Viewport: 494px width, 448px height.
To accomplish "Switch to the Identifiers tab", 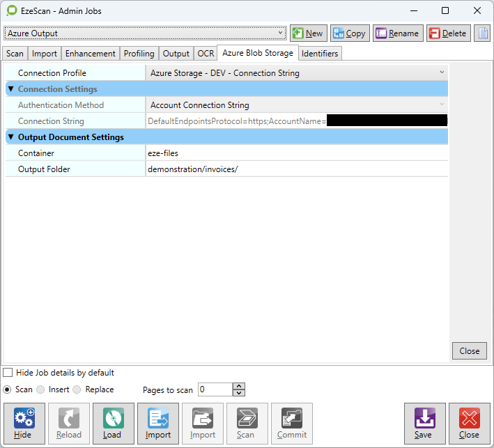I will pyautogui.click(x=320, y=54).
